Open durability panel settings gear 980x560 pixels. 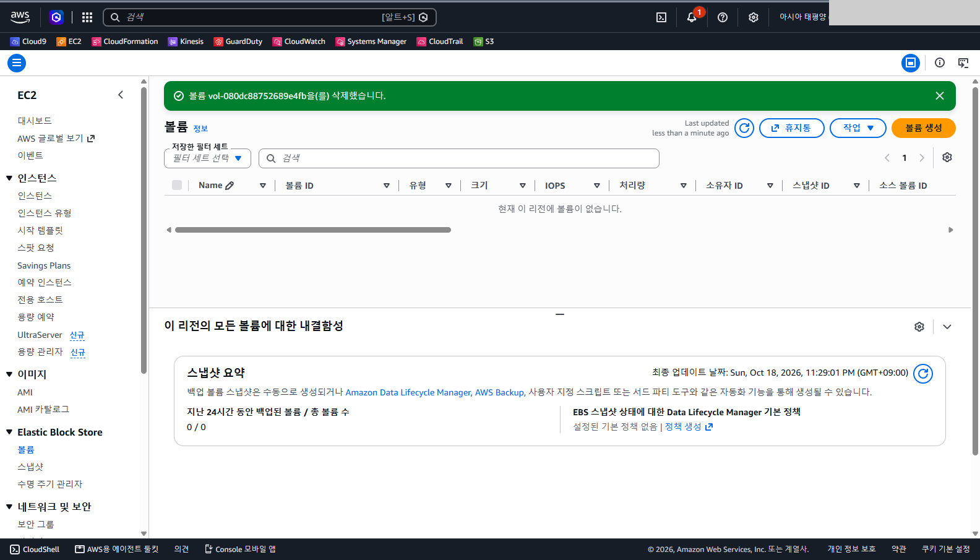(x=919, y=327)
